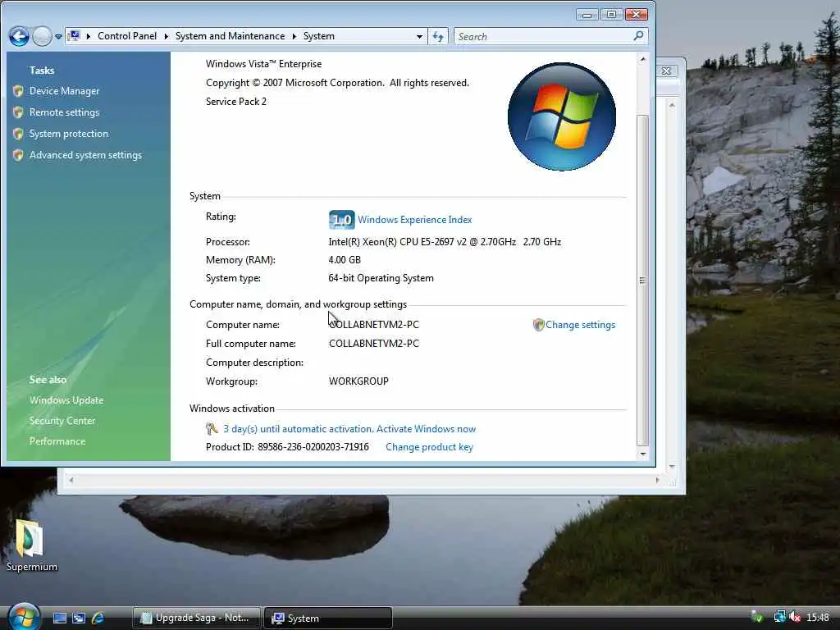Open System protection task
The image size is (840, 630).
[69, 134]
